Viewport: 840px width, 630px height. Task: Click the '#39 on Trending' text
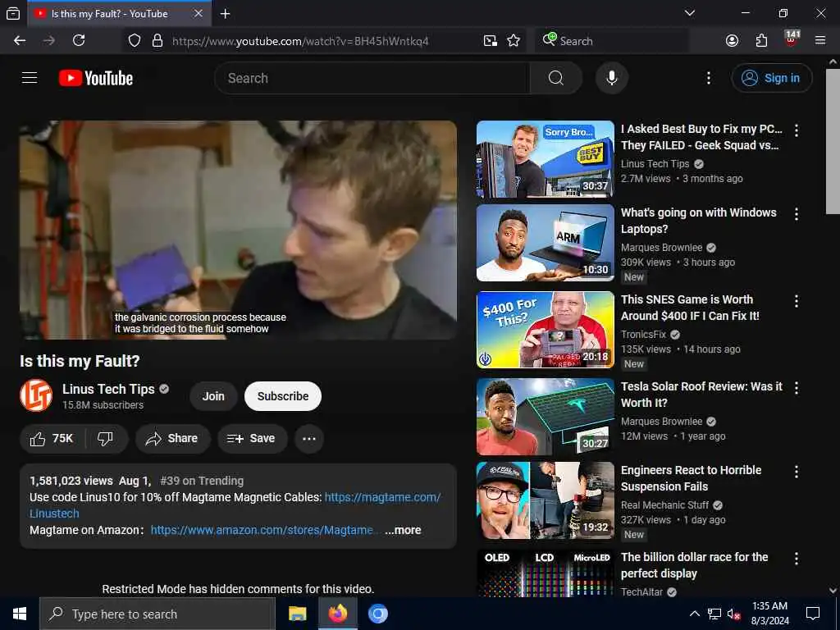tap(202, 481)
